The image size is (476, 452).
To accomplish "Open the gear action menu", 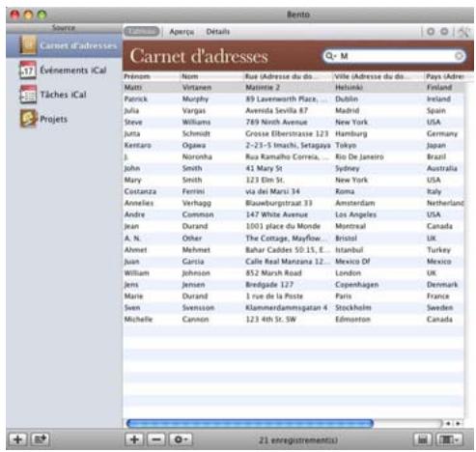I will click(181, 439).
